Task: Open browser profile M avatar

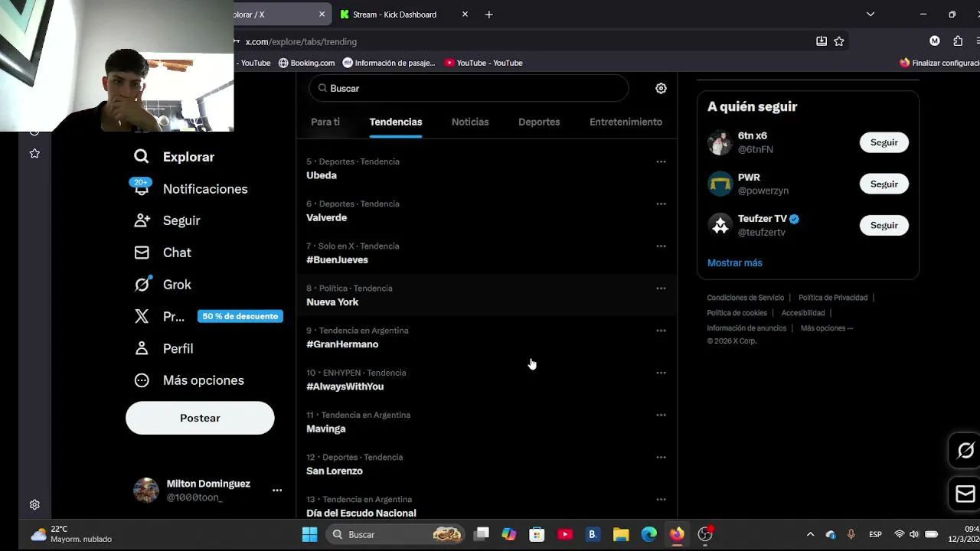Action: click(935, 41)
